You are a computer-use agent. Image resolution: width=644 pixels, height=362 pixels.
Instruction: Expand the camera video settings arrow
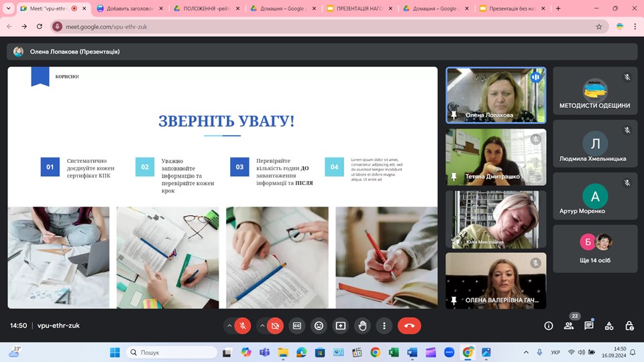click(x=261, y=326)
